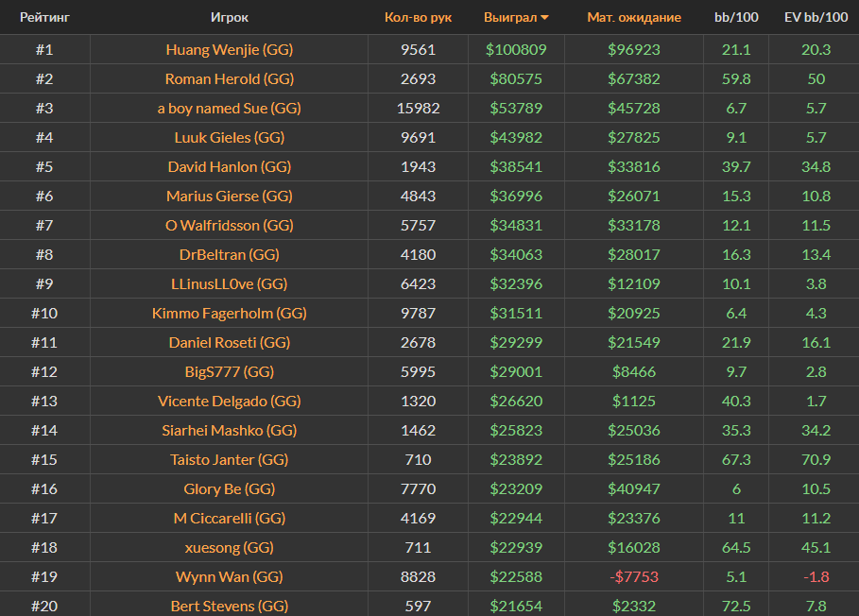Sort by Выиграл column header text

coord(509,17)
